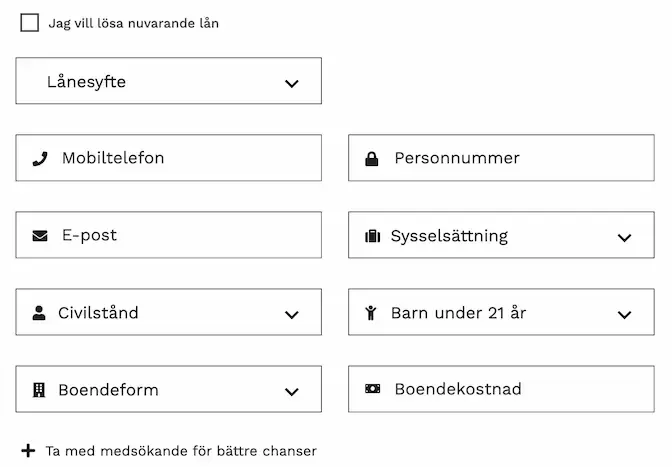Click the child icon beside Barn under 21 år
This screenshot has height=467, width=672.
(371, 313)
